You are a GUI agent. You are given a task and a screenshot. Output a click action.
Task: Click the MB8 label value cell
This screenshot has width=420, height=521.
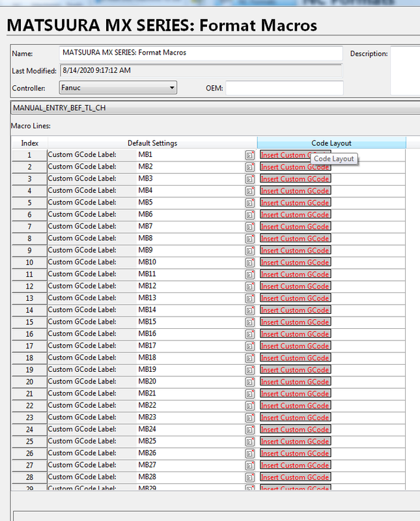click(191, 238)
